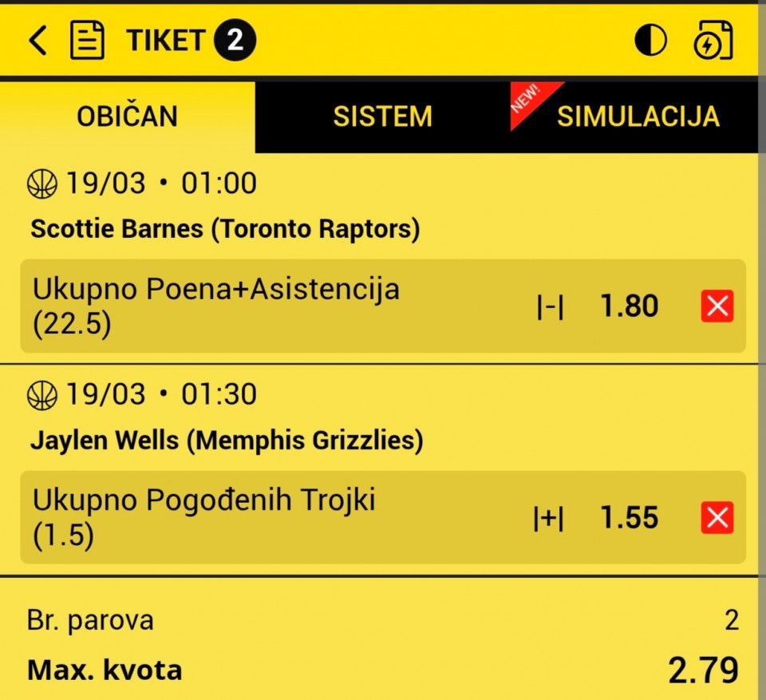Screen dimensions: 766x700
Task: Switch to the SISTEM tab
Action: (x=382, y=117)
